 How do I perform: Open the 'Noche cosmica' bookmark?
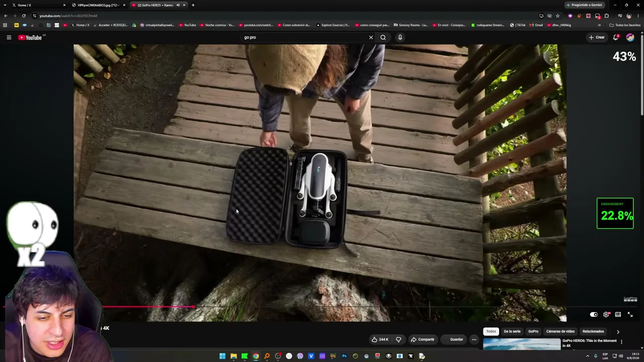[x=217, y=25]
